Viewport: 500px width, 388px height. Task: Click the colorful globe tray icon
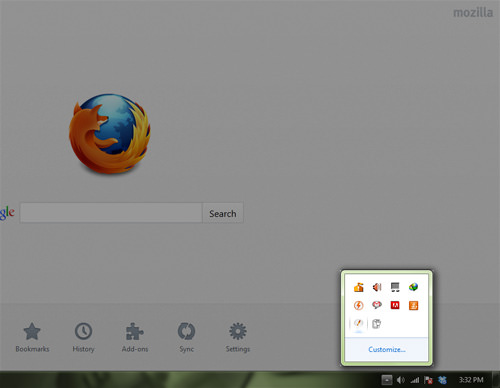tap(413, 287)
